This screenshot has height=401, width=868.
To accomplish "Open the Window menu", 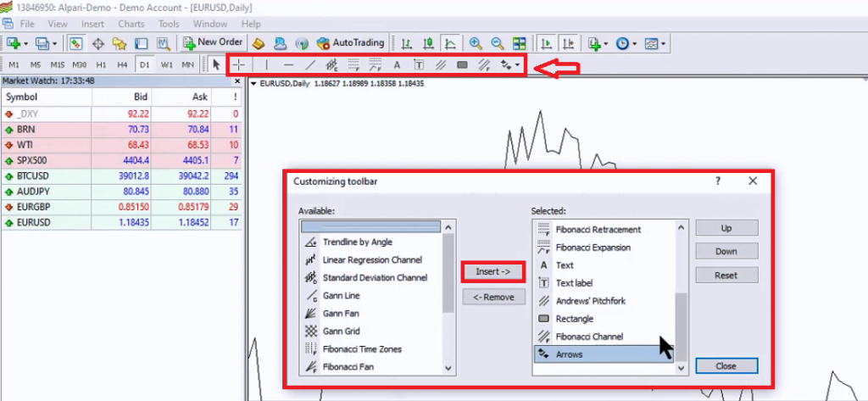I will point(210,24).
